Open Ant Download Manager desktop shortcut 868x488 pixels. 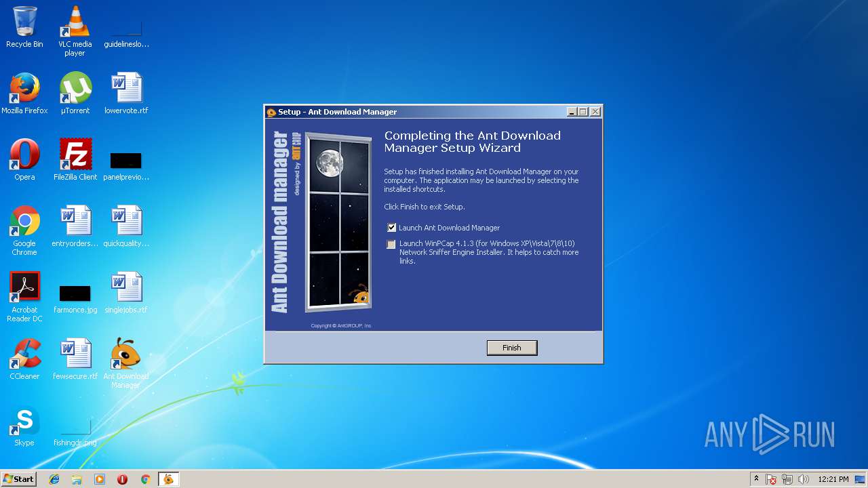point(126,363)
